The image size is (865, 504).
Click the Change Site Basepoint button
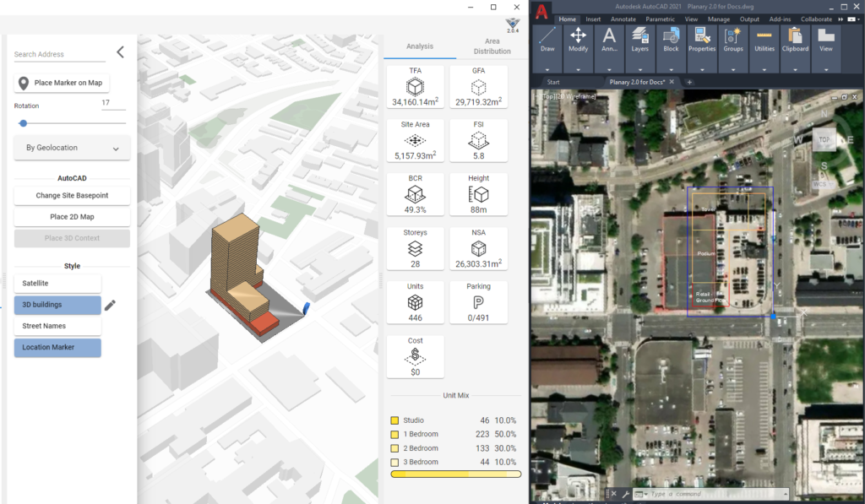[x=72, y=196]
